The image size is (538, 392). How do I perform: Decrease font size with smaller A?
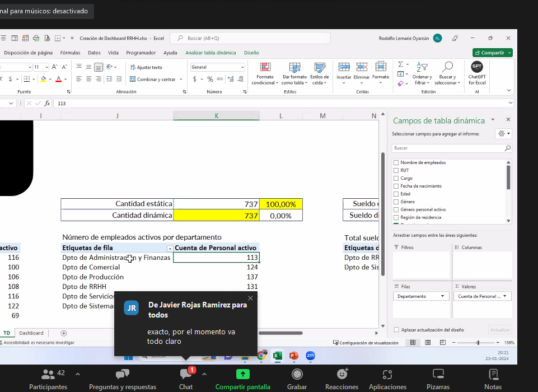[64, 67]
